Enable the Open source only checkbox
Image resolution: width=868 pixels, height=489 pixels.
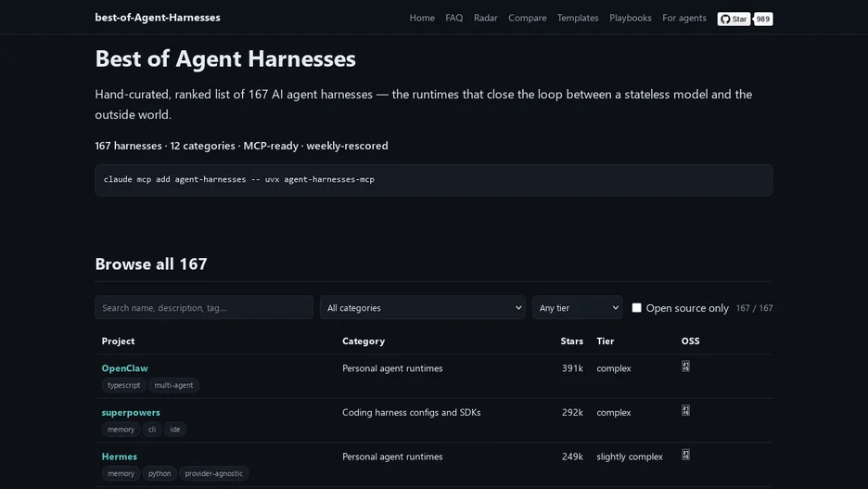[x=636, y=307]
